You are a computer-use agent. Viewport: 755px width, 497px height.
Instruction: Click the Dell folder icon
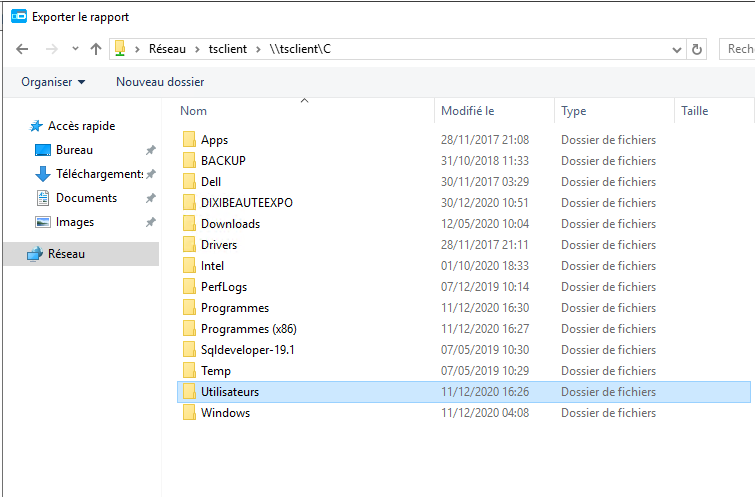pyautogui.click(x=189, y=182)
